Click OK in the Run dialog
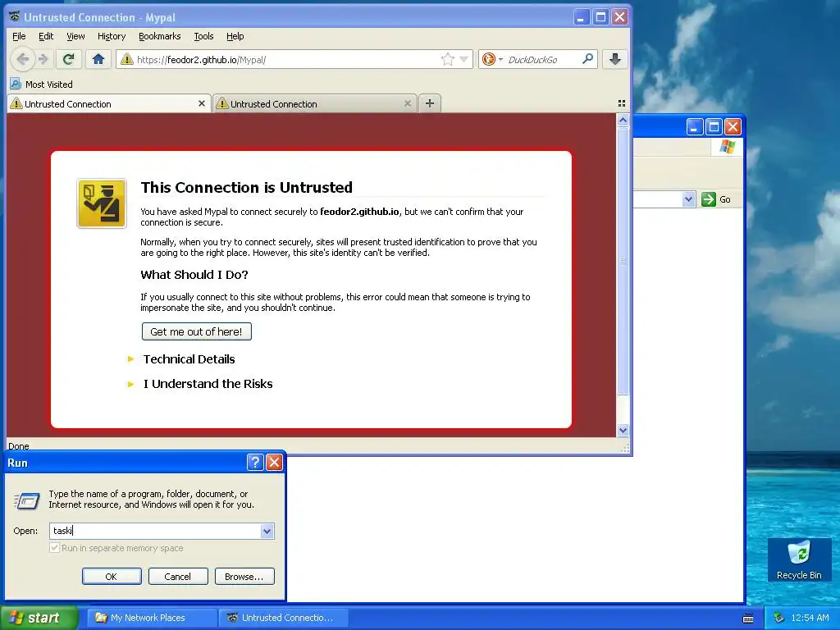 click(112, 577)
